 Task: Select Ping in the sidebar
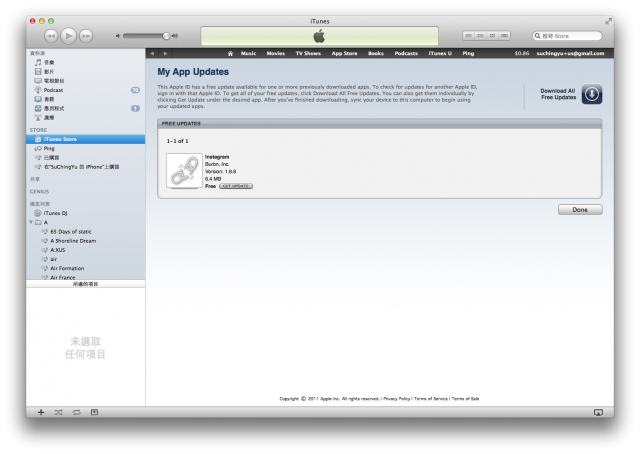[85, 149]
